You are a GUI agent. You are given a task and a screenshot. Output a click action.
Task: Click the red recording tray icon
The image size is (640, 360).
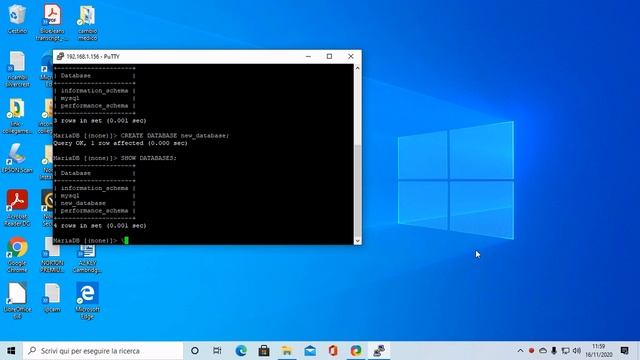pos(531,351)
